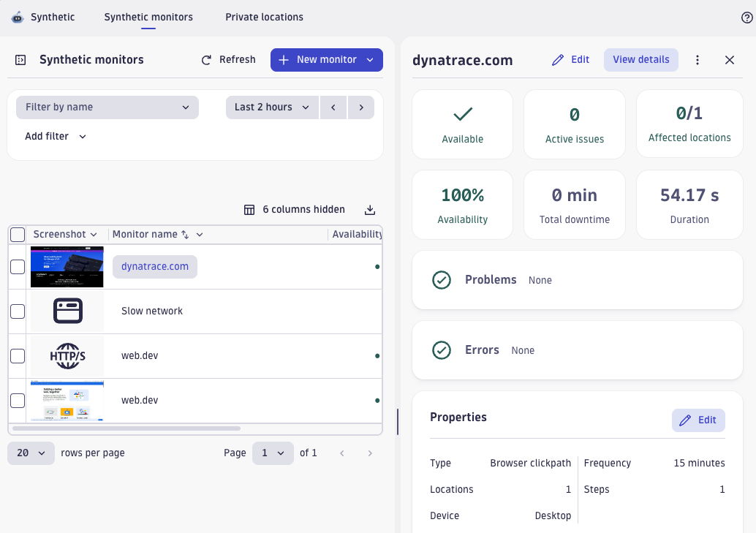
Task: Click the Dynatrace logo in the top bar
Action: tap(18, 17)
